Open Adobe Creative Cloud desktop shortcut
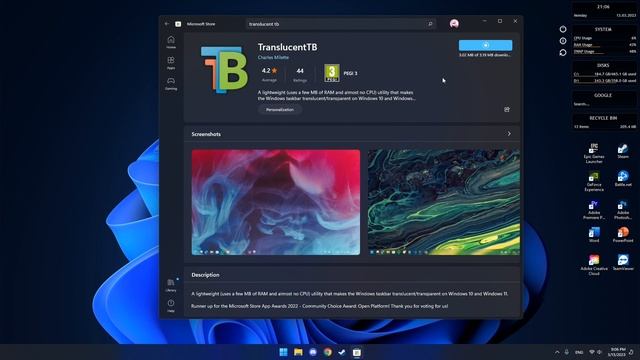The width and height of the screenshot is (640, 360). pyautogui.click(x=594, y=265)
